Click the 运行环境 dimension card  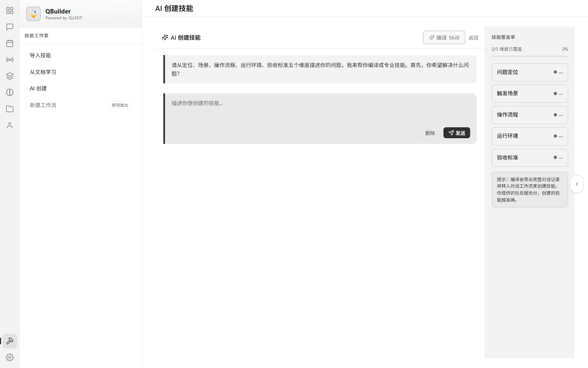pos(530,136)
